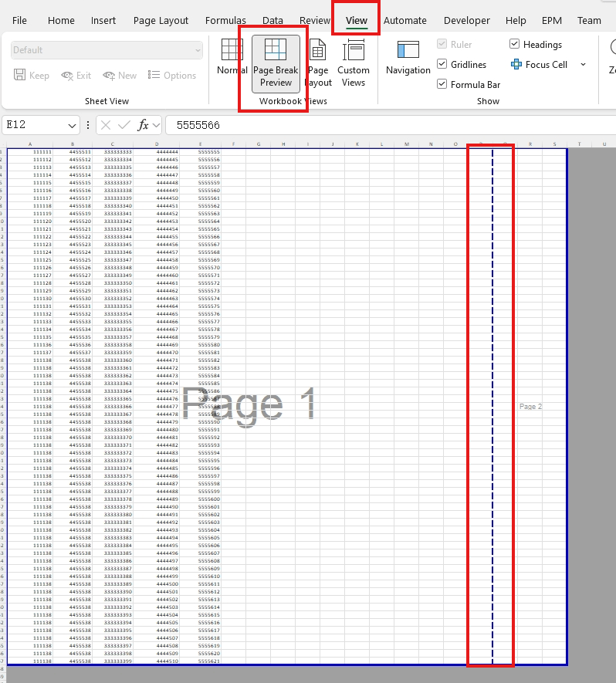The height and width of the screenshot is (683, 616).
Task: Uncheck the Formula Bar checkbox
Action: coord(442,84)
